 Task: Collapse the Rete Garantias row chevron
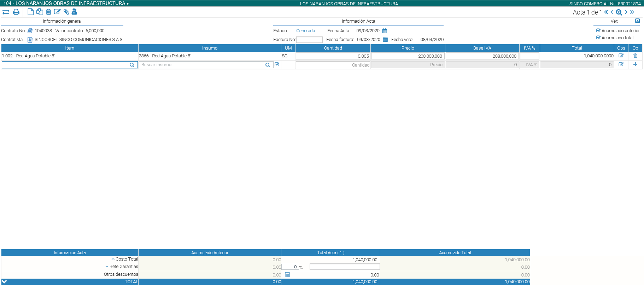[107, 267]
